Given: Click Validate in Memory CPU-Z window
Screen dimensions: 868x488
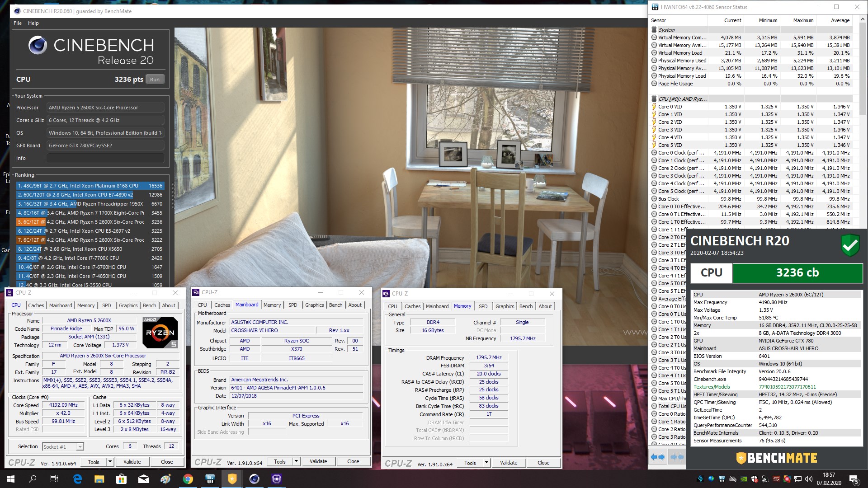Looking at the screenshot, I should (x=509, y=463).
